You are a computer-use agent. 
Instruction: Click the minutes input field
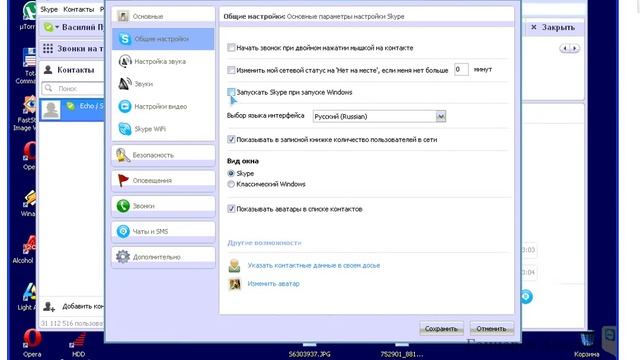pos(461,70)
